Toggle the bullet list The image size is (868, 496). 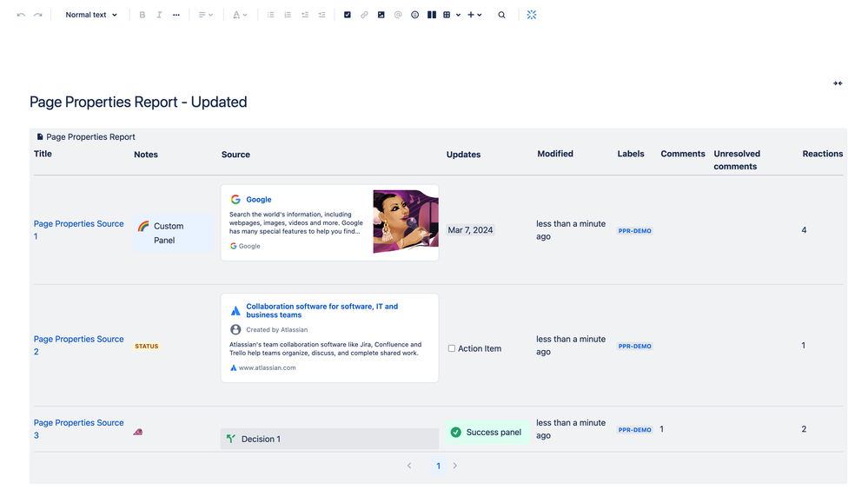pos(271,15)
